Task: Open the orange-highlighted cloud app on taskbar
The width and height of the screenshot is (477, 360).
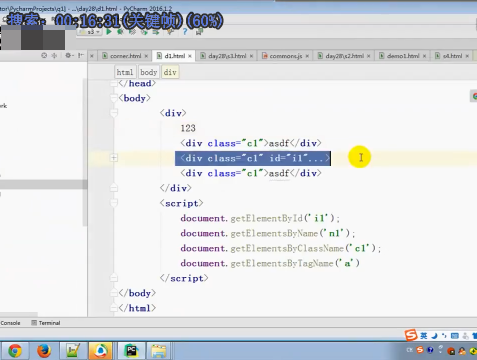Action: 101,351
